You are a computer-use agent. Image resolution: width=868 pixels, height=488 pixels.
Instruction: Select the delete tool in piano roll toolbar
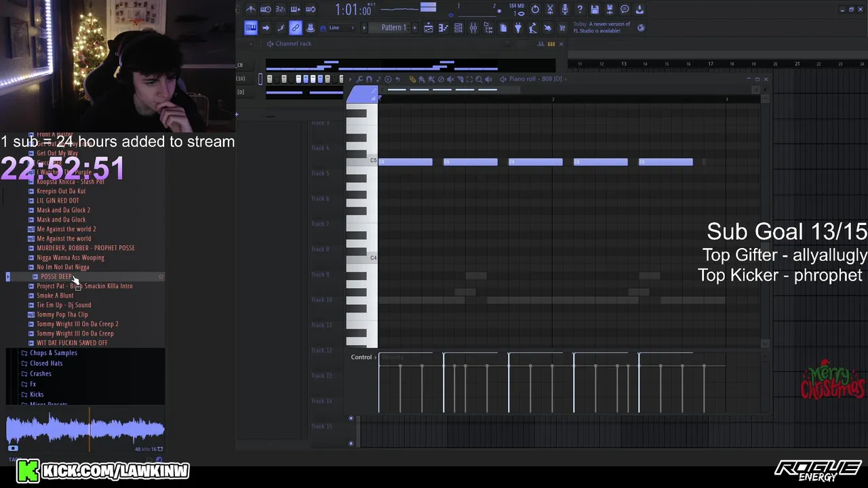click(441, 79)
